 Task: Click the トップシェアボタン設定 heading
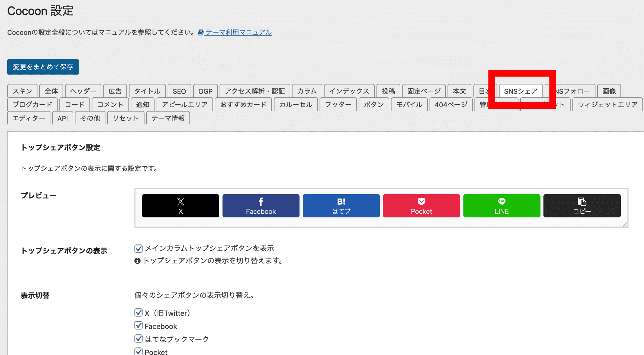(x=60, y=148)
